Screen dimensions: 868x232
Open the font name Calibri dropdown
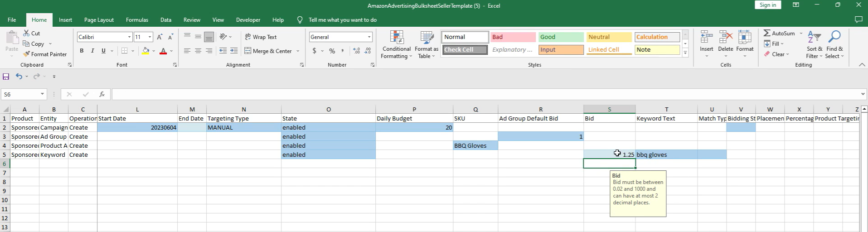point(129,37)
